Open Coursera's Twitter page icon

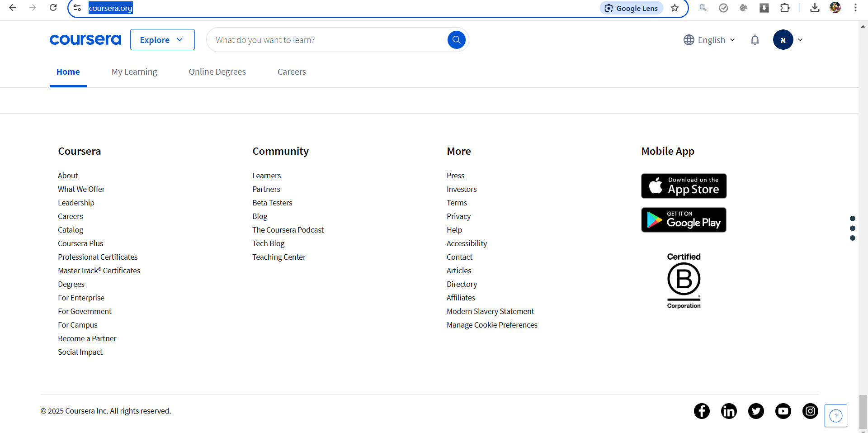click(x=756, y=411)
